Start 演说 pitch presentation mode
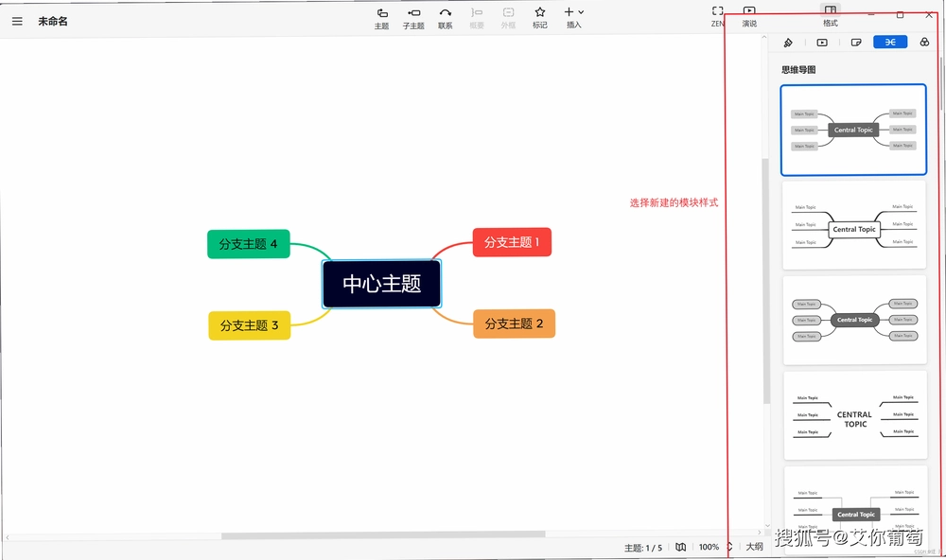946x560 pixels. click(749, 17)
